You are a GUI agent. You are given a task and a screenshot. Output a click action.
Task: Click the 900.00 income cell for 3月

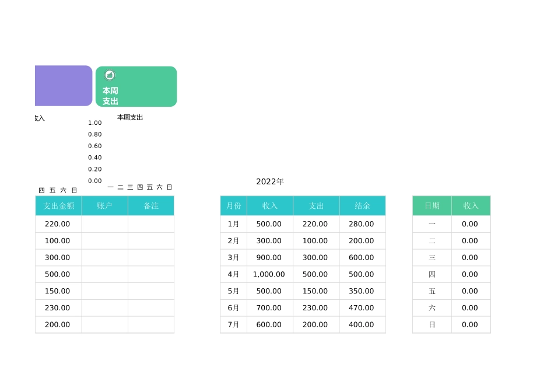tap(269, 258)
